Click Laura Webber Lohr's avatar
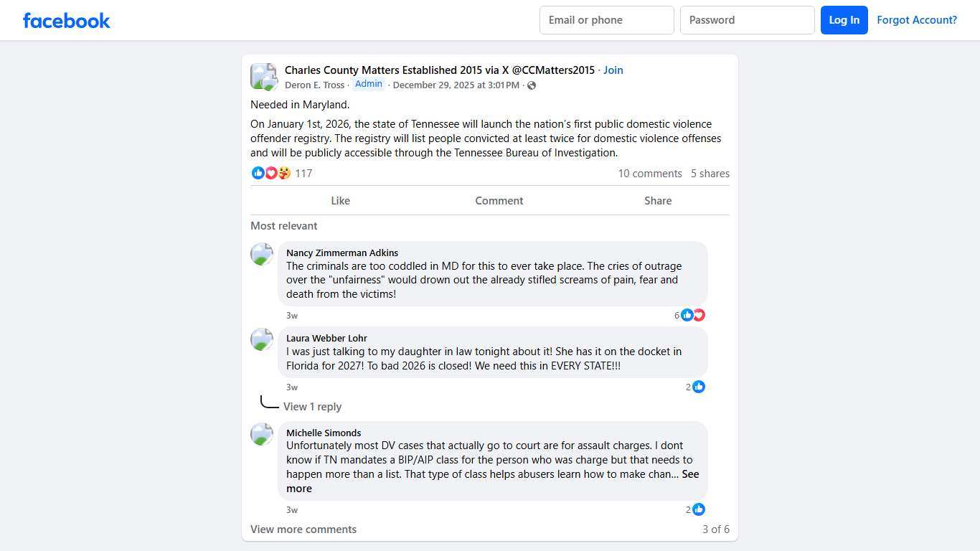The image size is (980, 551). 262,339
